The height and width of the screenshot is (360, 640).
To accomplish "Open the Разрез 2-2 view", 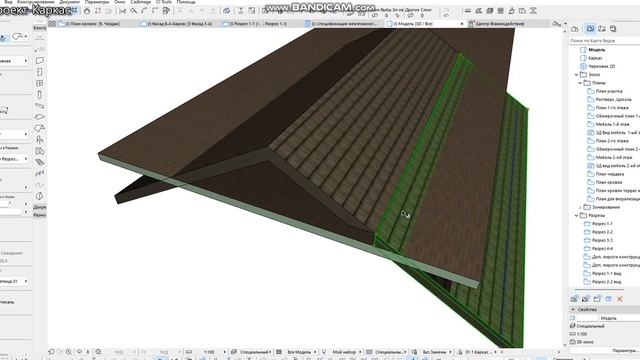I will point(602,232).
